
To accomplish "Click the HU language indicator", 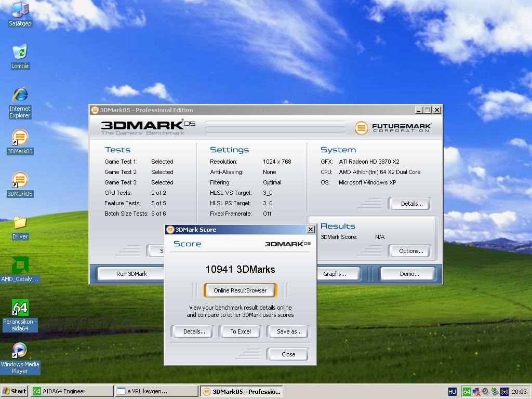I will tap(452, 392).
